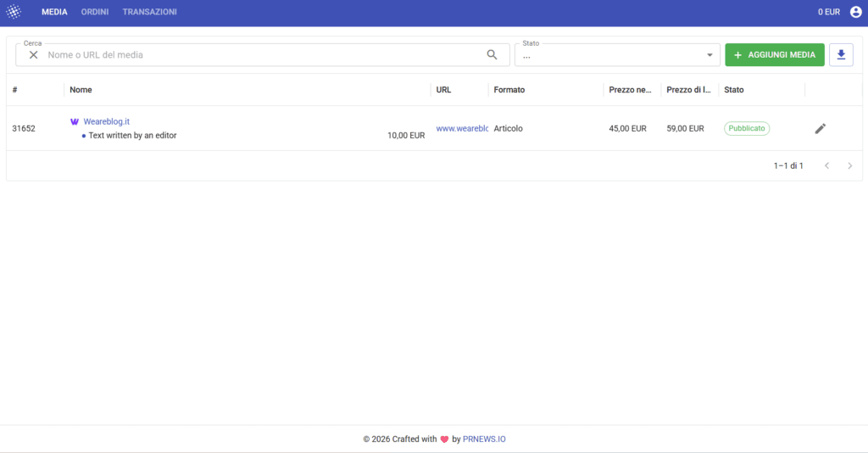Click the Aggiungi Media button
This screenshot has height=453, width=868.
[775, 55]
